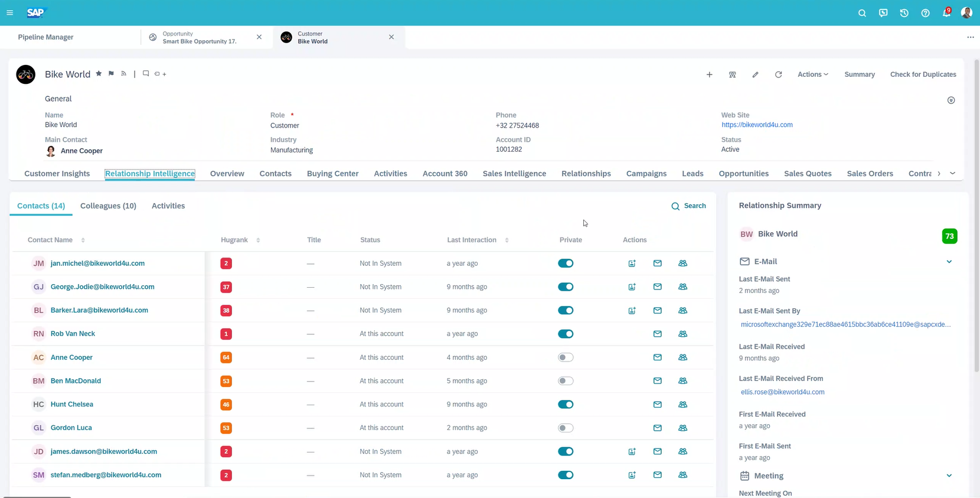The width and height of the screenshot is (980, 498).
Task: View relationships for Barker.Lara
Action: point(683,310)
